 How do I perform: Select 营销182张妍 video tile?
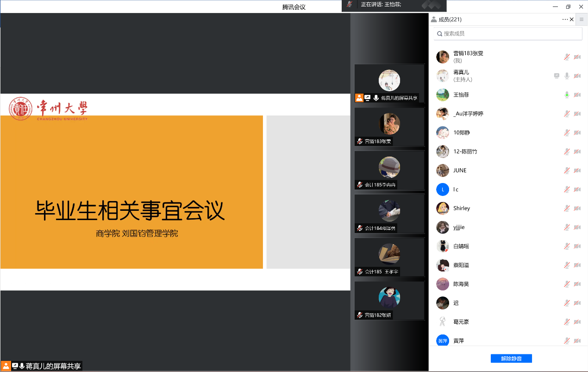tap(389, 301)
